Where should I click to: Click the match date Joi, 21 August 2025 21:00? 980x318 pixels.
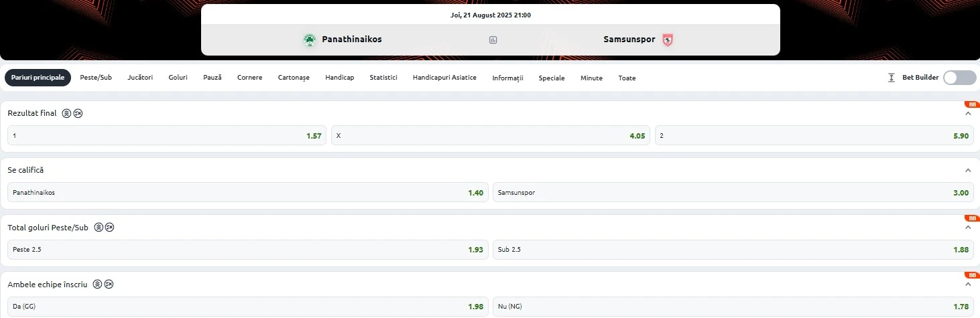[491, 15]
